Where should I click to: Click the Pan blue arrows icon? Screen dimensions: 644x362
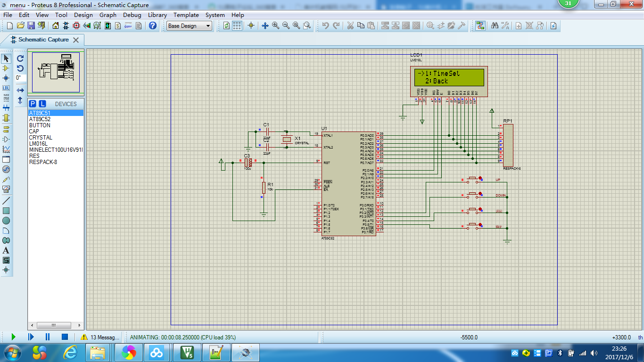tap(265, 26)
